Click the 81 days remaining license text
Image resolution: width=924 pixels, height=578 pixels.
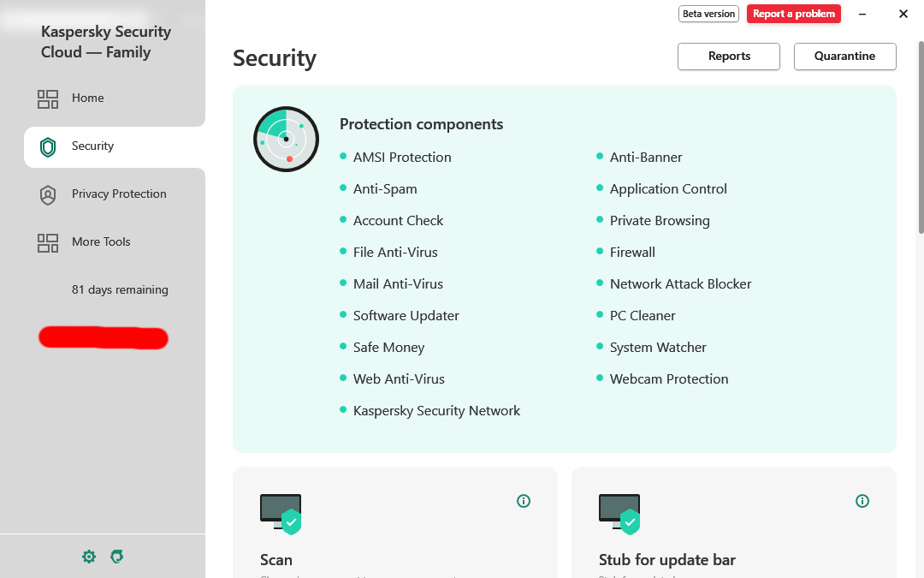point(120,290)
